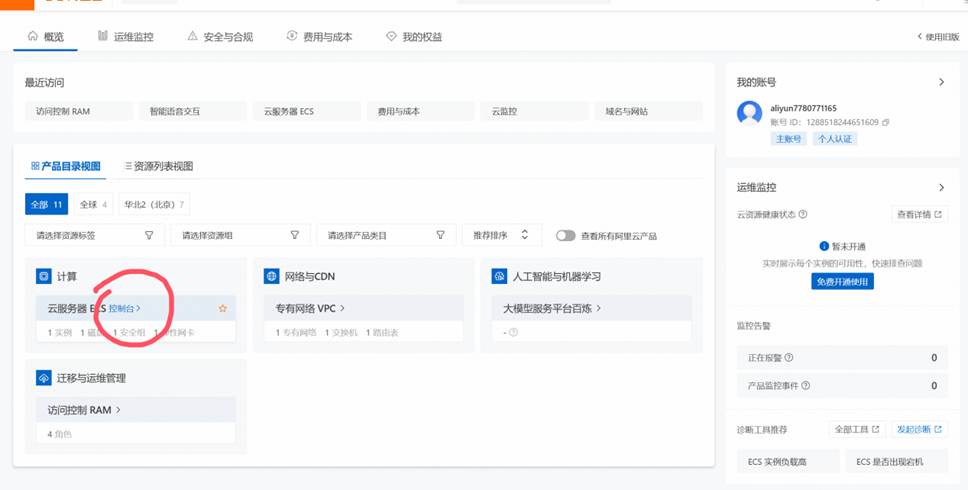Click the 人工智能与机器学习 category icon

tap(498, 276)
